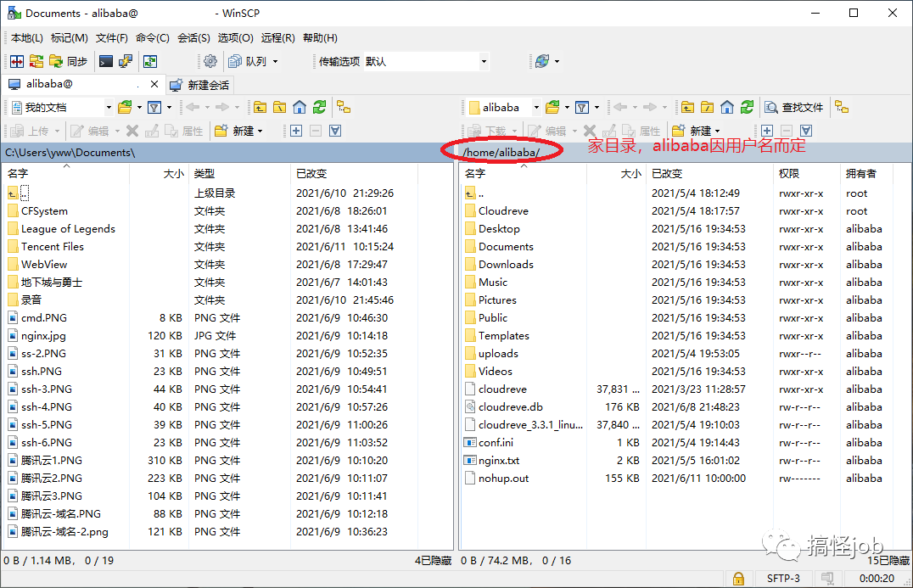The height and width of the screenshot is (588, 913).
Task: Click the local path C:\Users\yww\Documents\ bar
Action: click(227, 153)
